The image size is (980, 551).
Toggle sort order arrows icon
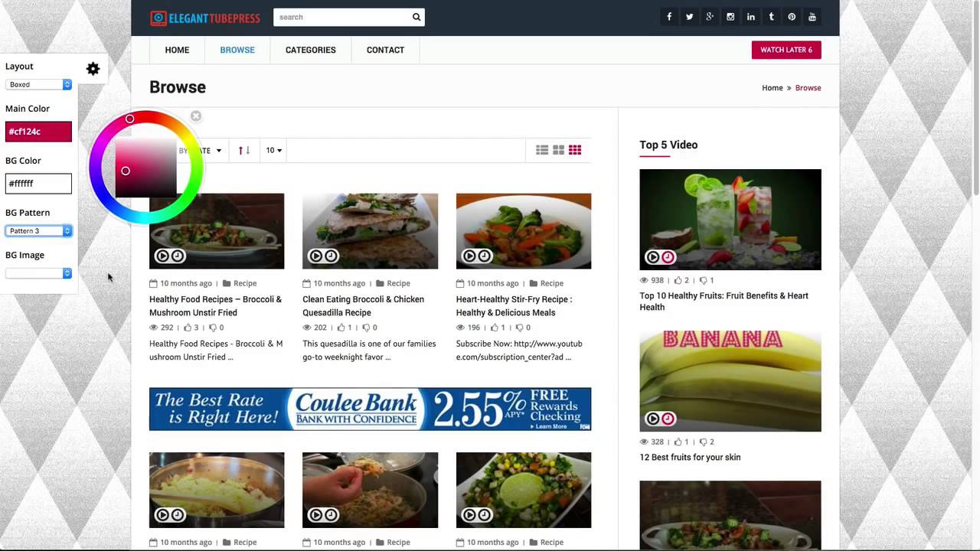244,151
